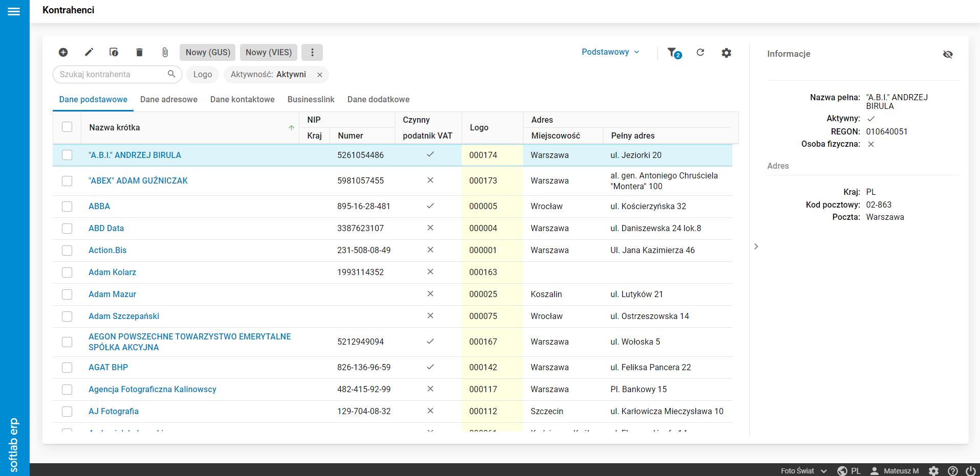Image resolution: width=980 pixels, height=476 pixels.
Task: Click Nowy (VIES) button
Action: click(x=269, y=52)
